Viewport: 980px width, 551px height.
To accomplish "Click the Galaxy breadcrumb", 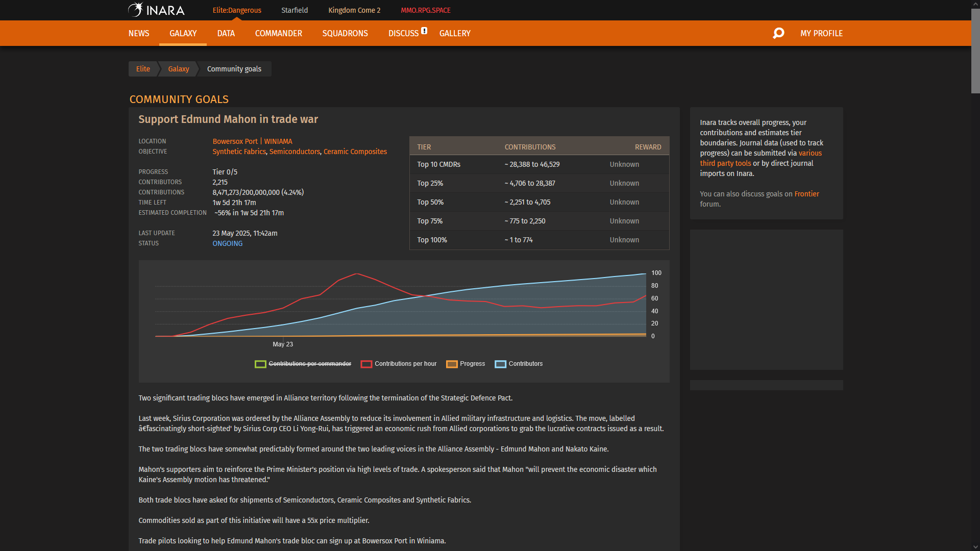I will 179,69.
